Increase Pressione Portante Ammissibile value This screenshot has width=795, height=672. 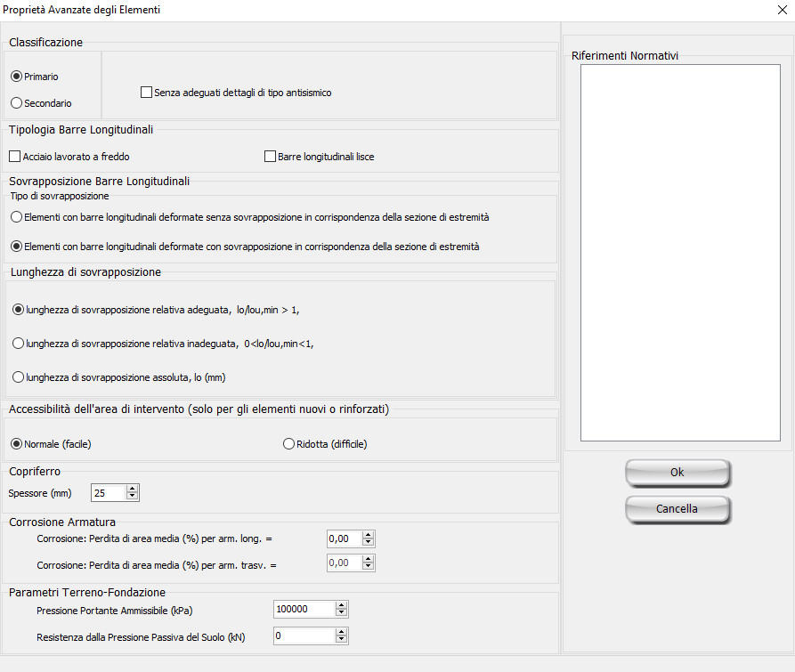(x=341, y=605)
